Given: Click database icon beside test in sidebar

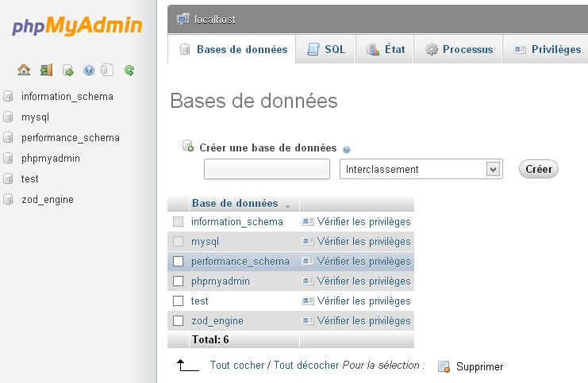Looking at the screenshot, I should [8, 178].
